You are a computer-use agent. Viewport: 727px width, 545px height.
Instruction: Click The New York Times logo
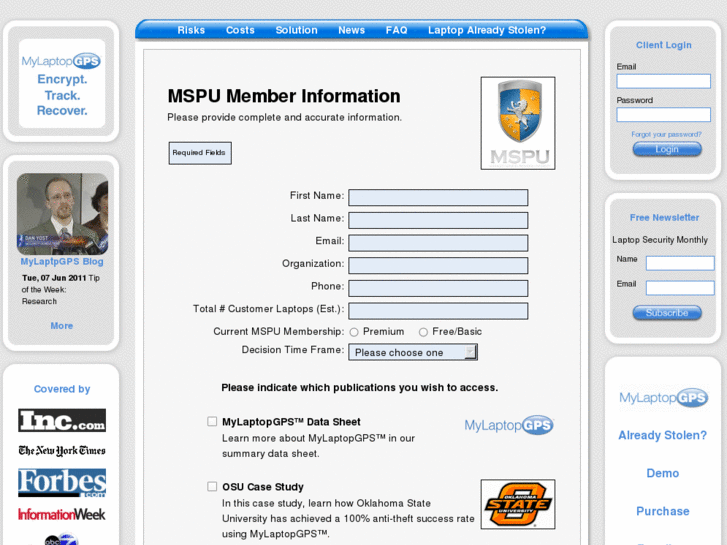62,450
